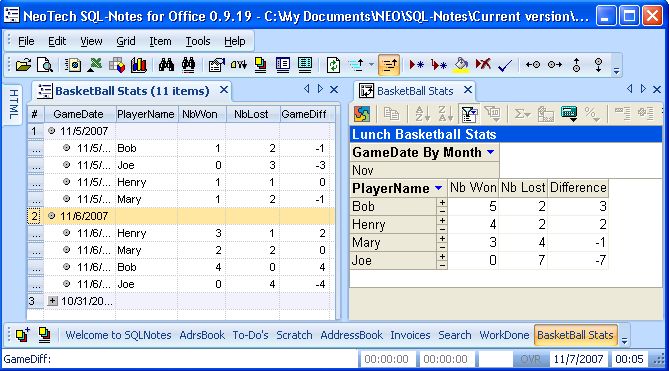The width and height of the screenshot is (669, 371).
Task: Click the delete item red X icon
Action: click(x=483, y=65)
